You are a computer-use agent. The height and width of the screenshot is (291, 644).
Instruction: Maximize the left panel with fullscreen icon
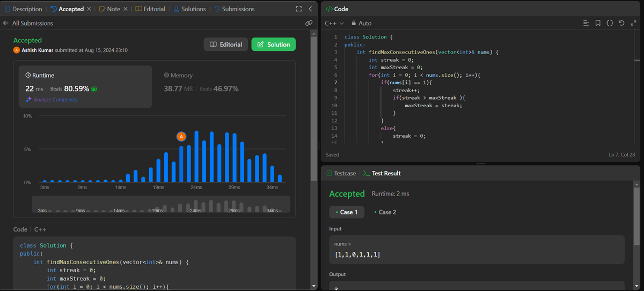[x=299, y=9]
